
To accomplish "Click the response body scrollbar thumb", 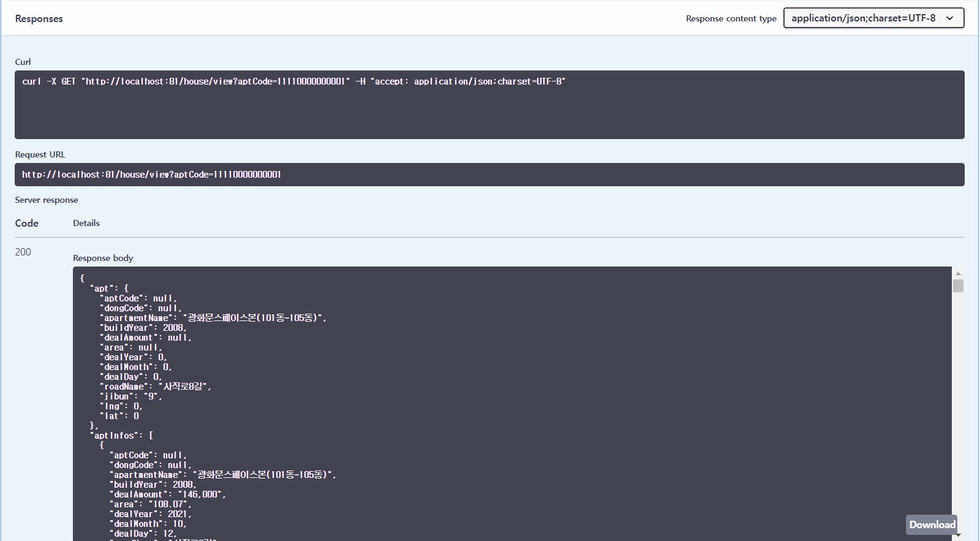I will pyautogui.click(x=958, y=286).
